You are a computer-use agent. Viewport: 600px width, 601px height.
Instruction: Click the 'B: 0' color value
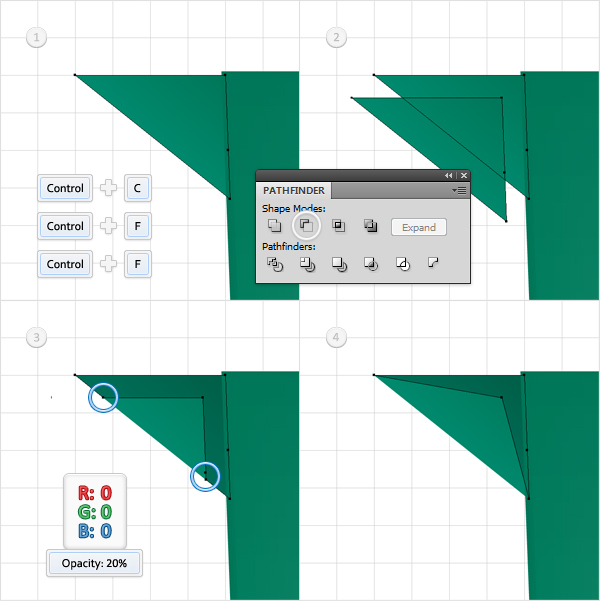95,531
